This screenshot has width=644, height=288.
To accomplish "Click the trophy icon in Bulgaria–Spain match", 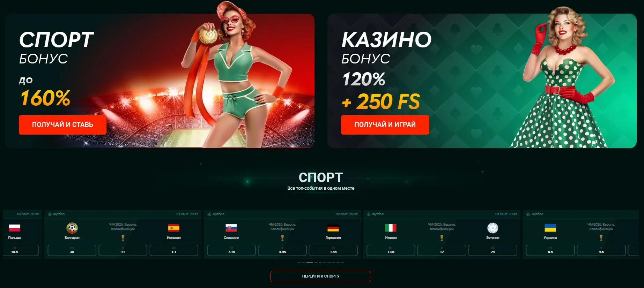I will pyautogui.click(x=123, y=238).
